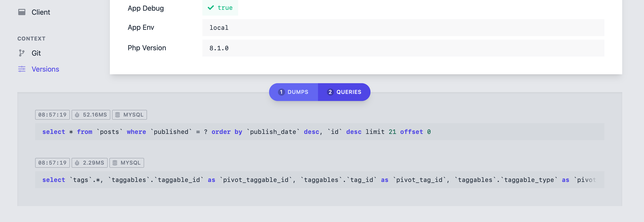This screenshot has width=644, height=222.
Task: Select the posts select query code block
Action: pos(320,132)
